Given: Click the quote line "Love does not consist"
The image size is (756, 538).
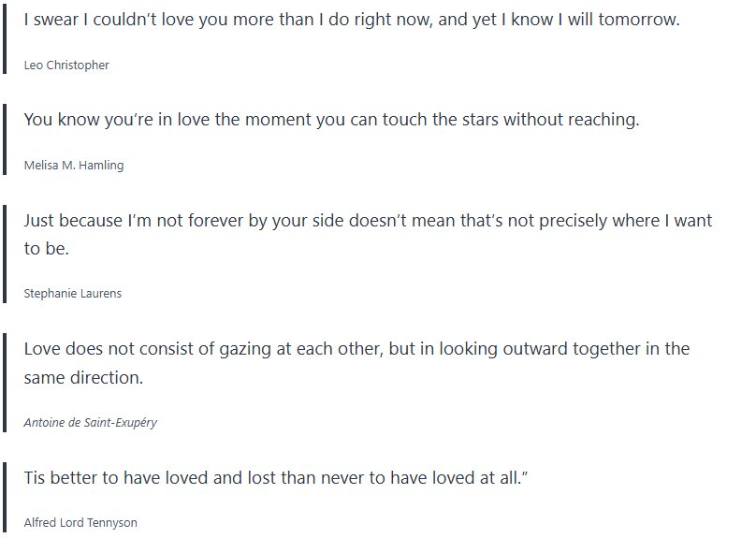Looking at the screenshot, I should pyautogui.click(x=356, y=349).
